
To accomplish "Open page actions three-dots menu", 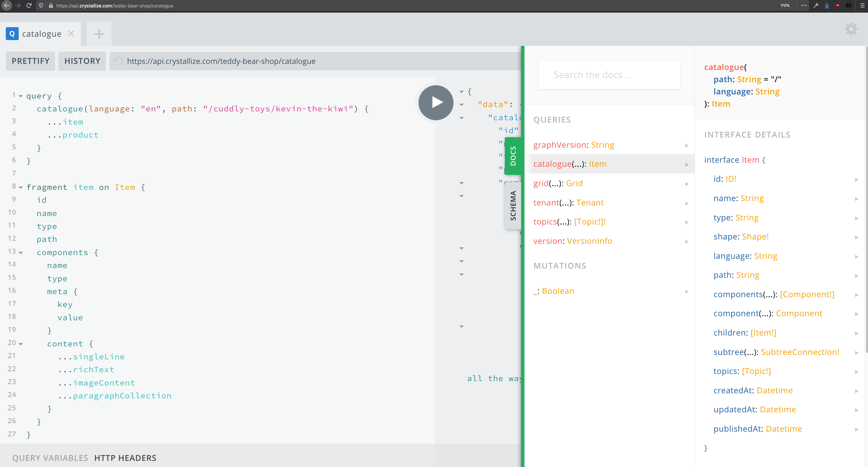I will tap(804, 5).
